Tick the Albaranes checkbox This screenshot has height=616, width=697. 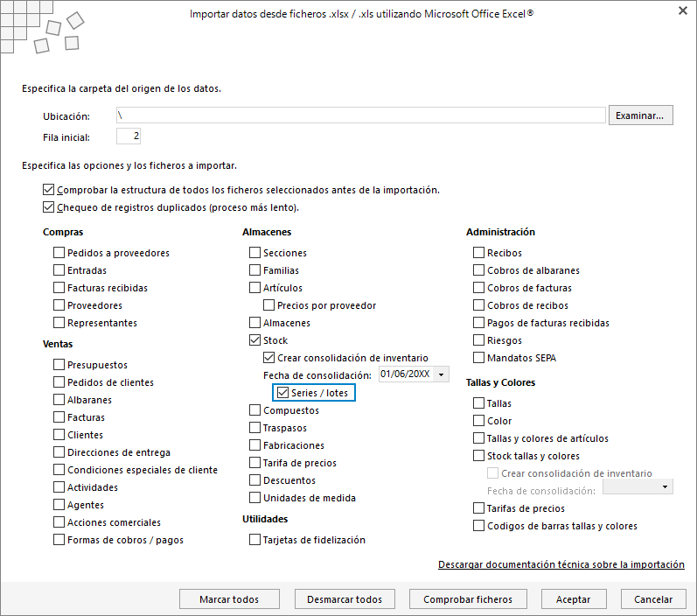59,400
